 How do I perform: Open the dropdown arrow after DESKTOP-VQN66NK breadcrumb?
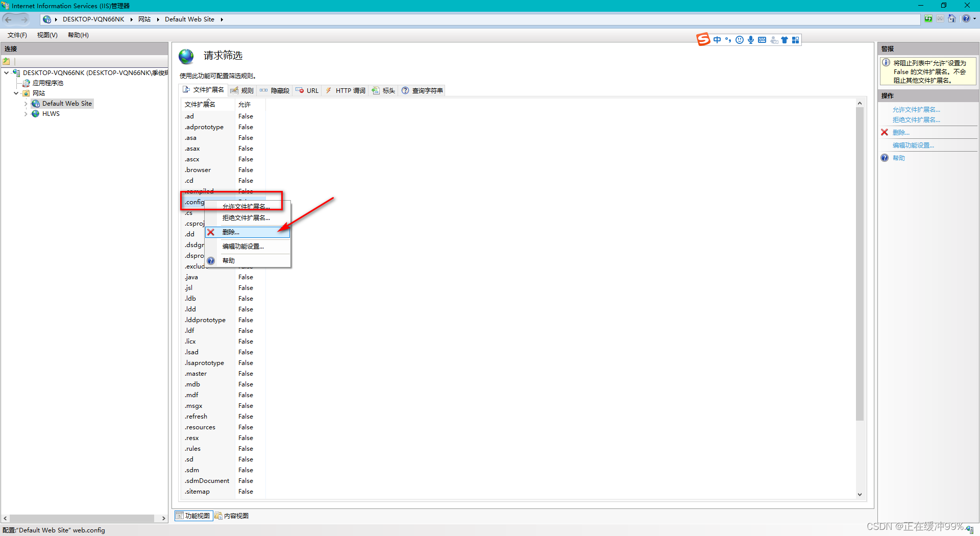pos(131,19)
